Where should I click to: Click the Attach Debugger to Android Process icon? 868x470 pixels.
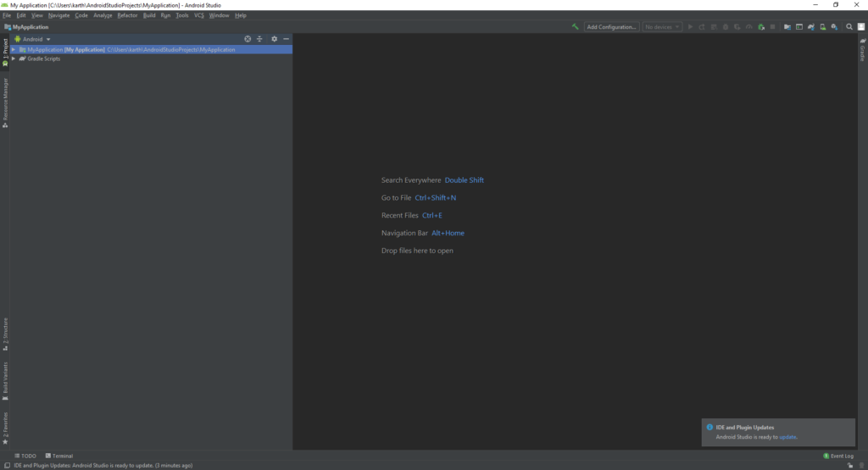click(761, 26)
